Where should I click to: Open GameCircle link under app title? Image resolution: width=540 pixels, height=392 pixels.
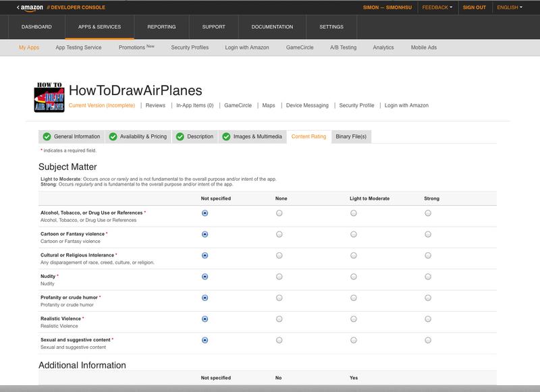238,105
